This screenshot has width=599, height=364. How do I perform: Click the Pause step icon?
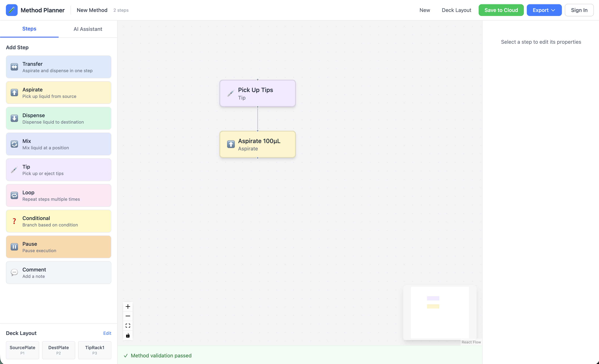coord(14,247)
